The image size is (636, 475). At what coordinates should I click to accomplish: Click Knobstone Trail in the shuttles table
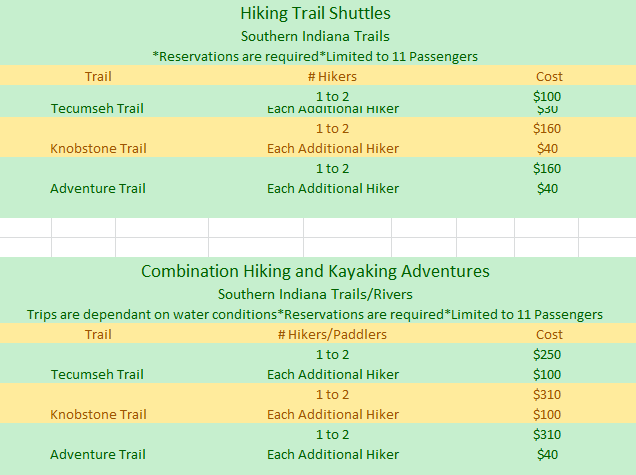pos(98,148)
